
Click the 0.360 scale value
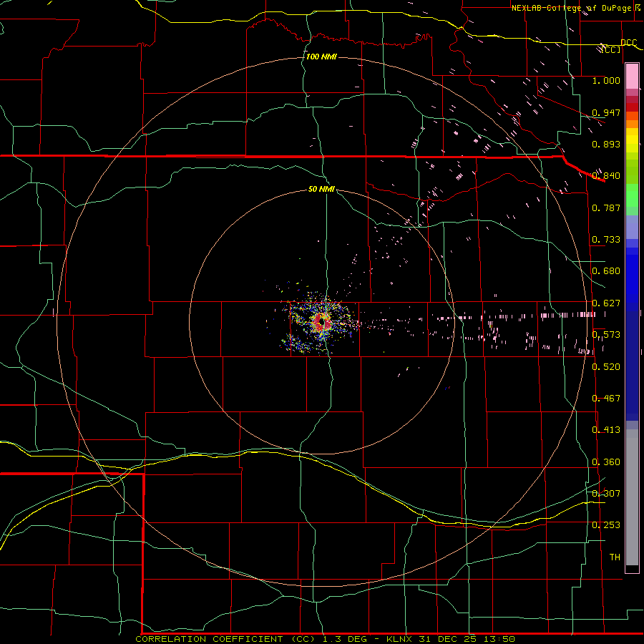606,462
